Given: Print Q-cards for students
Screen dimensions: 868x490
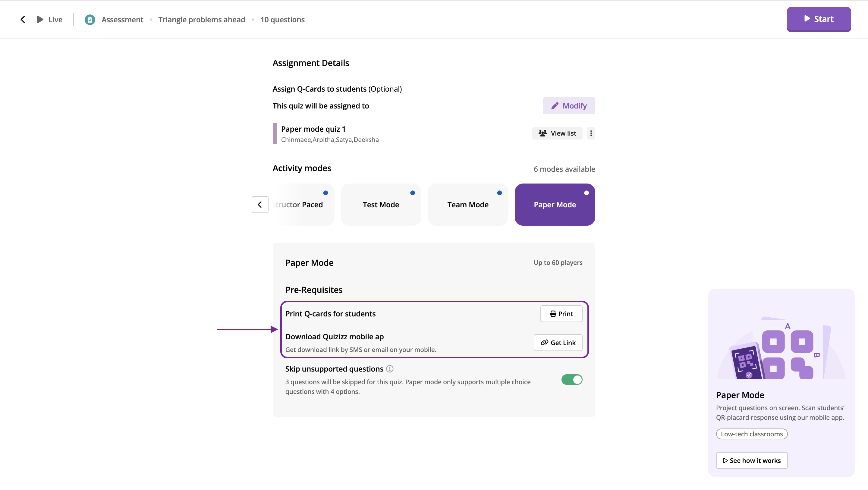Looking at the screenshot, I should coord(561,314).
